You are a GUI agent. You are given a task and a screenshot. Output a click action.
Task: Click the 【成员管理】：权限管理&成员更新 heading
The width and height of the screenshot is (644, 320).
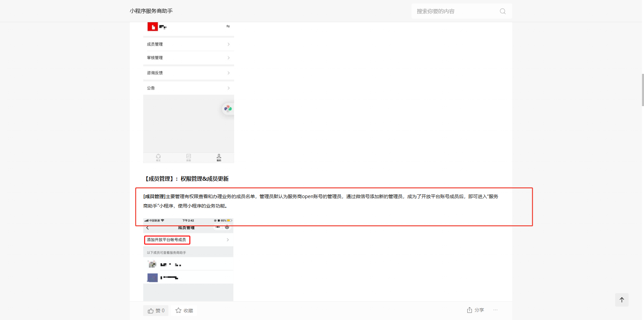[186, 179]
